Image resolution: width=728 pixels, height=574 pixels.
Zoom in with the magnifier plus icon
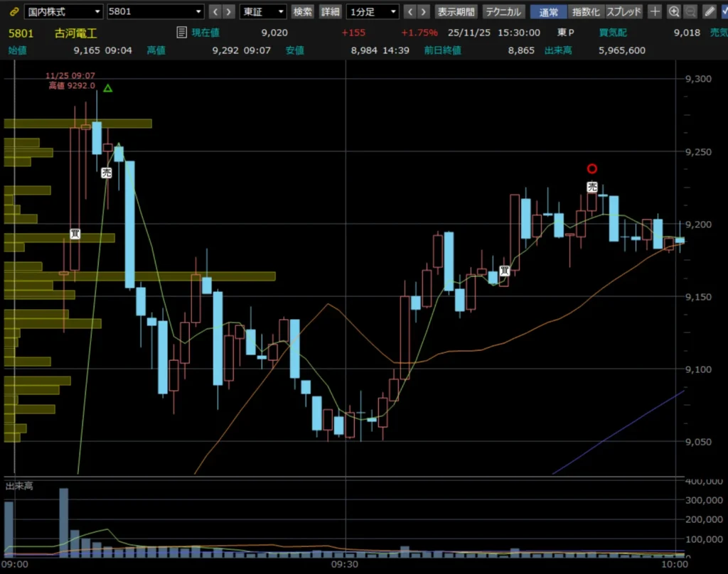pyautogui.click(x=674, y=11)
